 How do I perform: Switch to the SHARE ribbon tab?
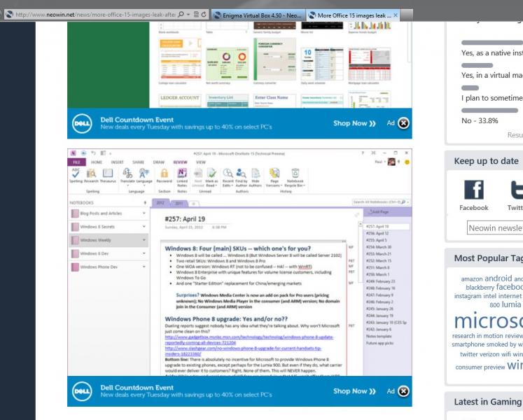pyautogui.click(x=138, y=162)
